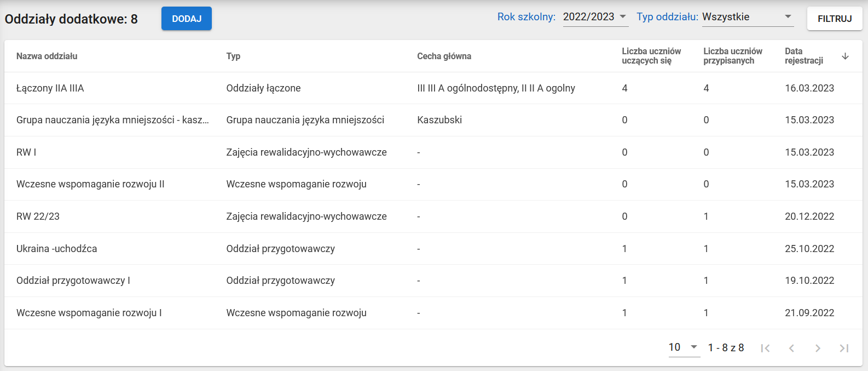Select the Ukraina -uchodźca row
Image resolution: width=868 pixels, height=371 pixels.
(57, 249)
